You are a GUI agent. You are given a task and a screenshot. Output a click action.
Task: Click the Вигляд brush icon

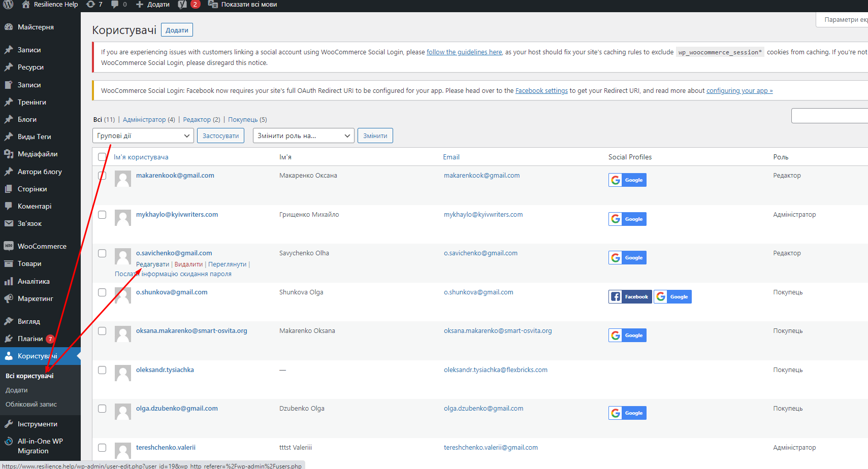coord(9,321)
